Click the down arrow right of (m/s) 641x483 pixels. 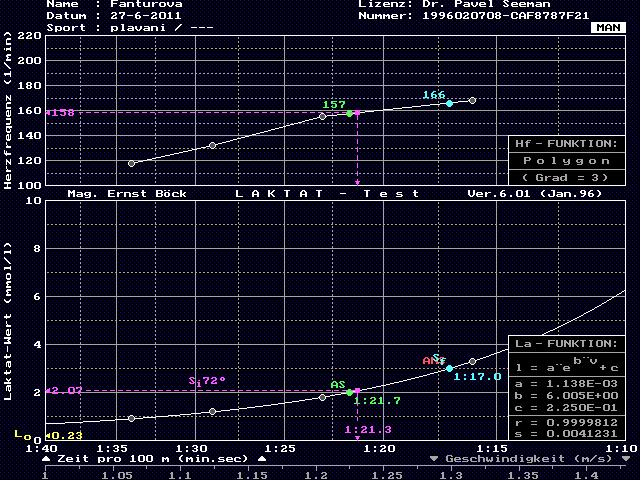click(626, 459)
